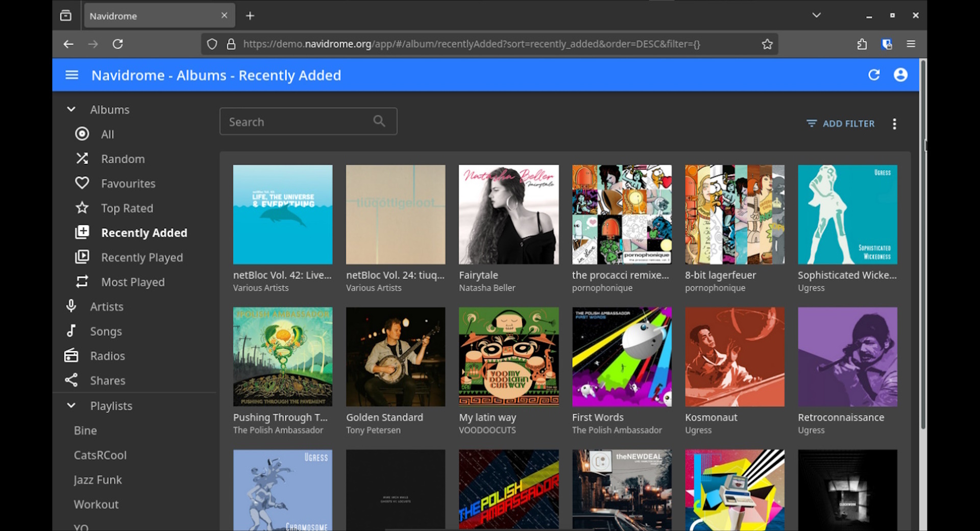Screen dimensions: 980x531
Task: Open the Radios section icon
Action: pyautogui.click(x=71, y=356)
